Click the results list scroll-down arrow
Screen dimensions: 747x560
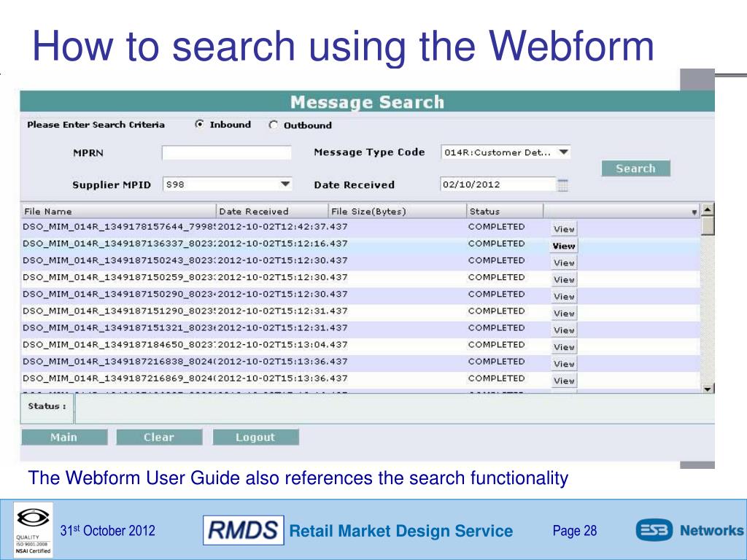[x=708, y=389]
